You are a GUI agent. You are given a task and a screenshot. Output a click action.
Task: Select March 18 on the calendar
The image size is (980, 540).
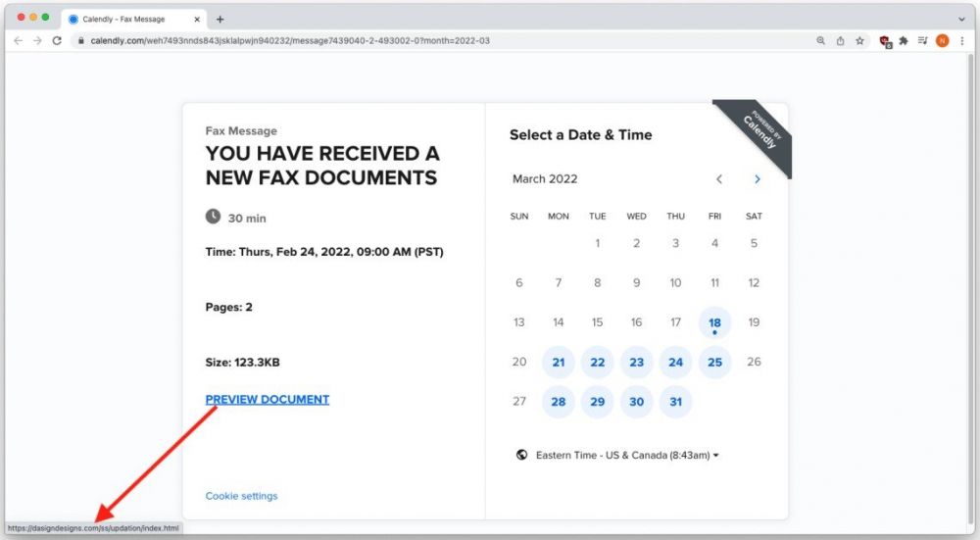tap(714, 322)
